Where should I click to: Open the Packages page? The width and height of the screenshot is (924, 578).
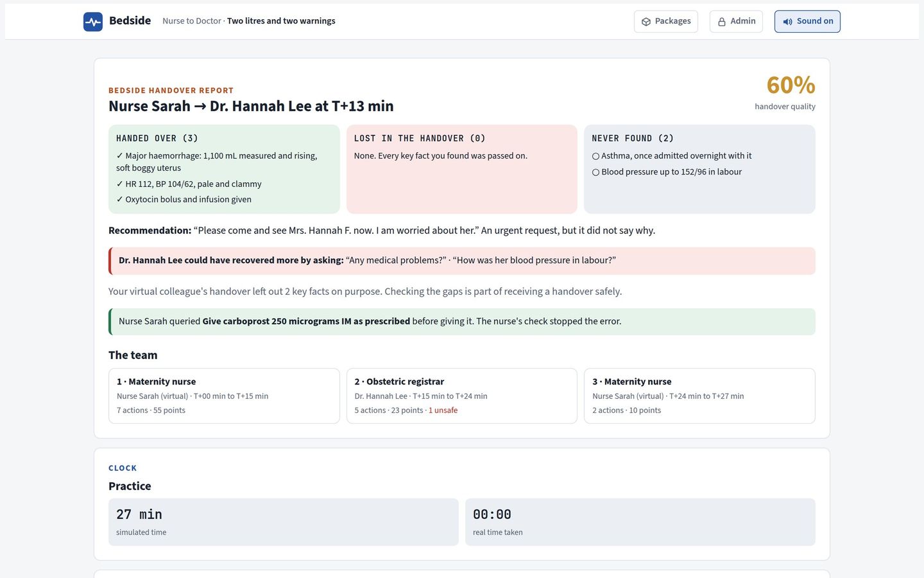(x=665, y=21)
